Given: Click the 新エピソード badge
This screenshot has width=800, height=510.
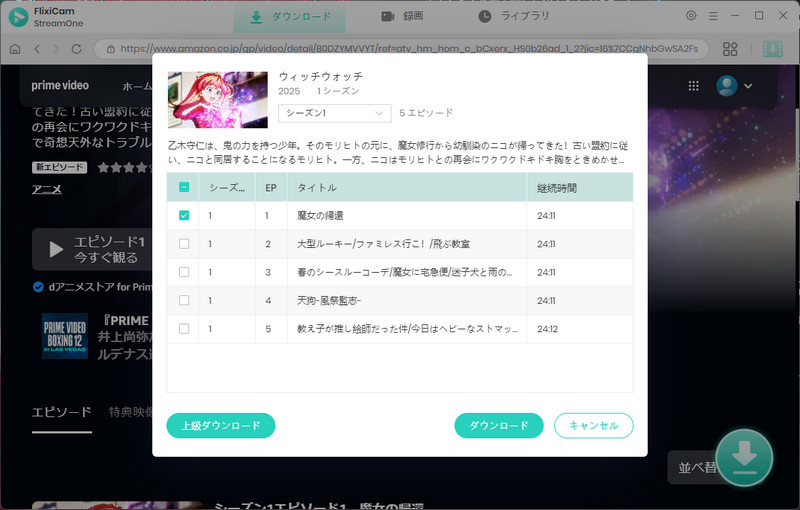Looking at the screenshot, I should pos(60,167).
